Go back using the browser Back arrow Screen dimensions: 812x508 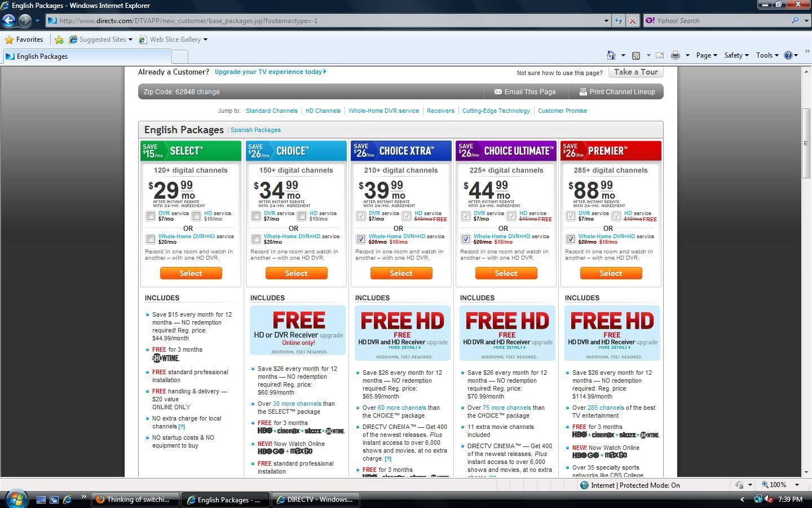coord(8,20)
